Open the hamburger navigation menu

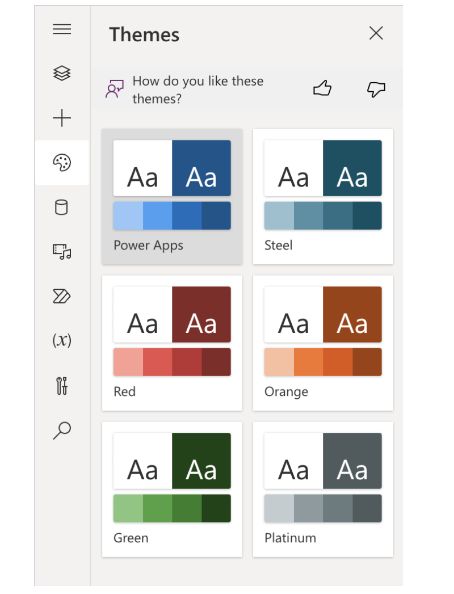pos(62,29)
